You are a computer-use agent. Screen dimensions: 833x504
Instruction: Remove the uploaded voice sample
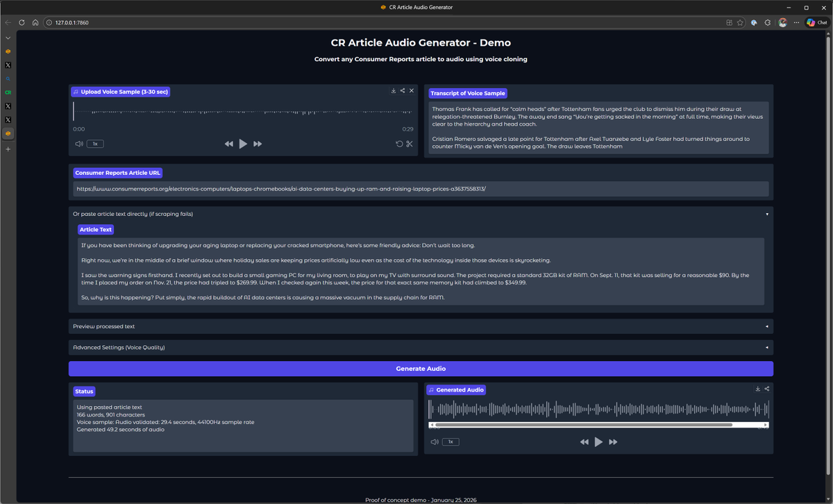[x=412, y=91]
